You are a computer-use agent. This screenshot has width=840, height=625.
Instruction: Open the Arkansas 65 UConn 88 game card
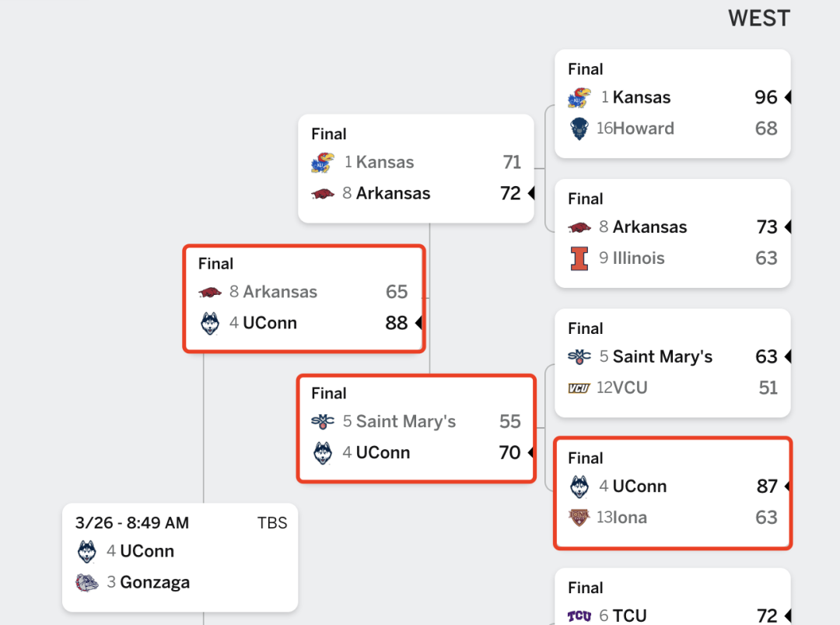pos(304,299)
